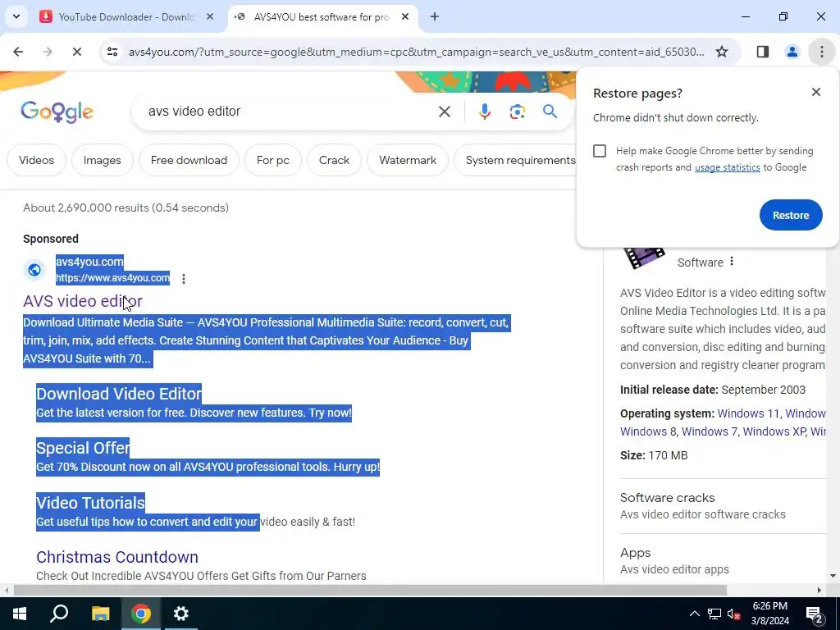Screen dimensions: 840x630
Task: Open the Software cracks related search
Action: tap(668, 498)
